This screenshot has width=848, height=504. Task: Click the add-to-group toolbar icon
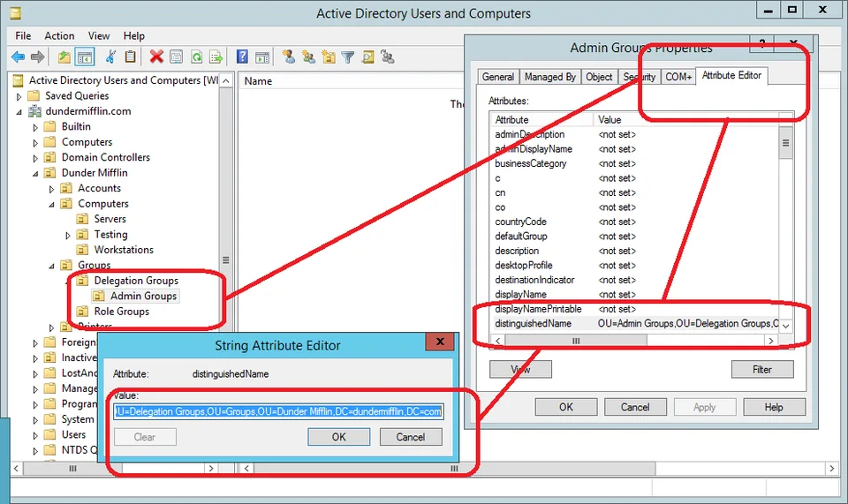(387, 56)
